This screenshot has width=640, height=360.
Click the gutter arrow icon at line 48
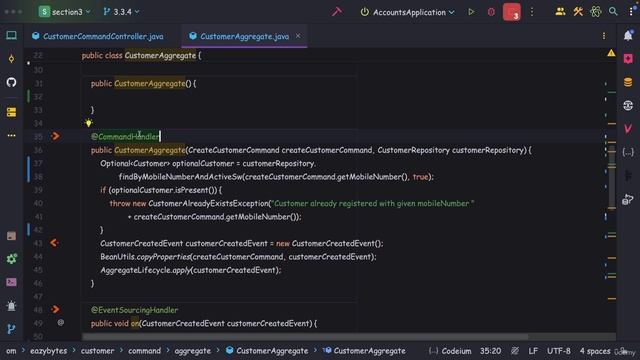[56, 309]
